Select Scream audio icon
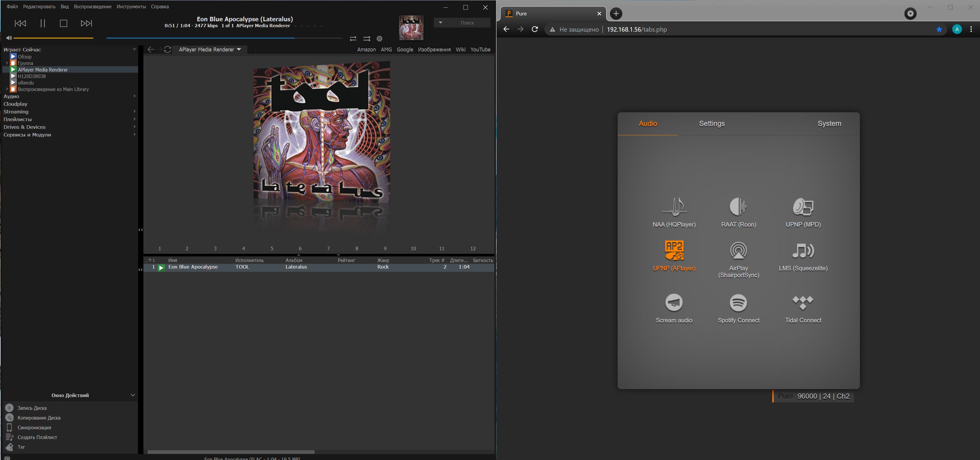 (x=674, y=303)
